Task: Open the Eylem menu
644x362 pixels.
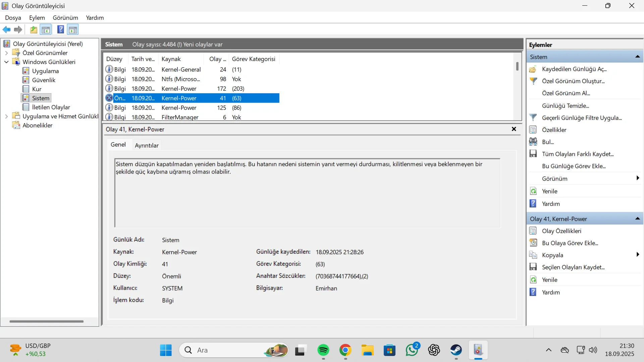Action: (x=37, y=18)
